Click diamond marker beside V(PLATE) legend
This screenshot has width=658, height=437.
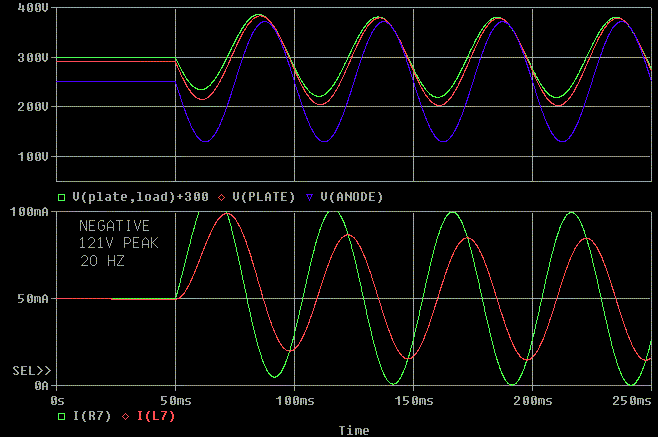222,197
